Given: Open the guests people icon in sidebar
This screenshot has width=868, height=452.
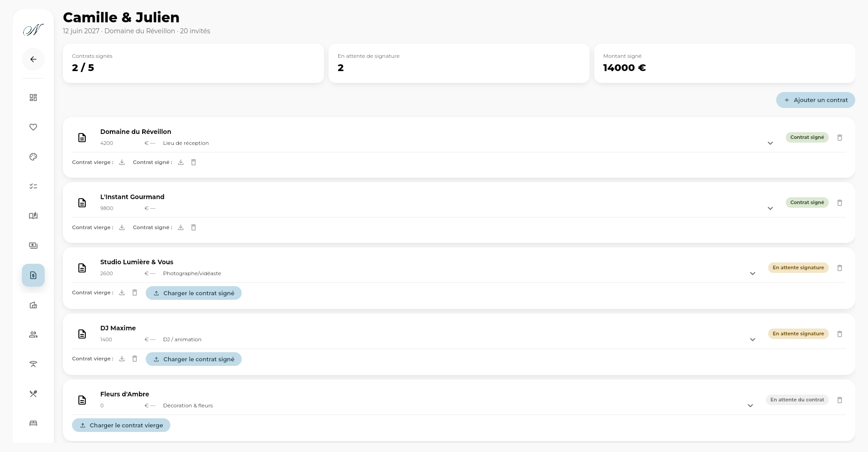Looking at the screenshot, I should pyautogui.click(x=33, y=334).
